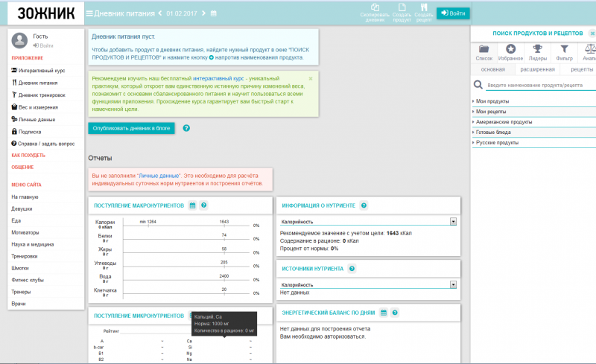Go to previous day with left arrow
This screenshot has width=596, height=364.
pos(160,13)
